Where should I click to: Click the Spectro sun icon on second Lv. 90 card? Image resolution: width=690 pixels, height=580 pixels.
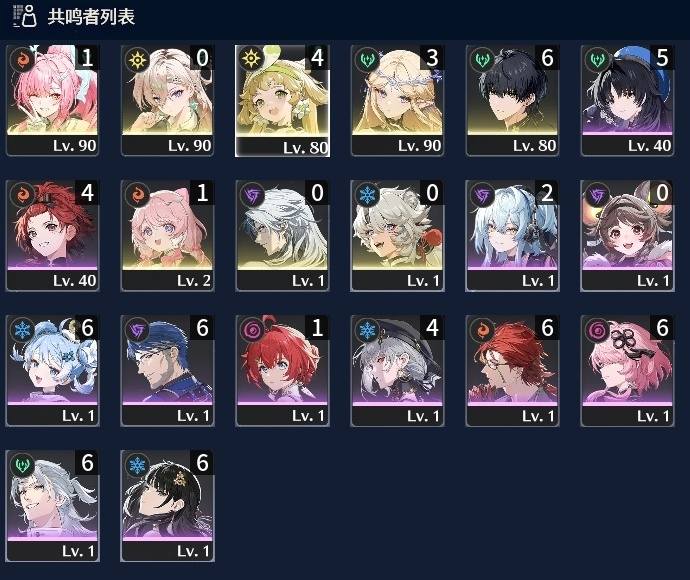pos(137,59)
